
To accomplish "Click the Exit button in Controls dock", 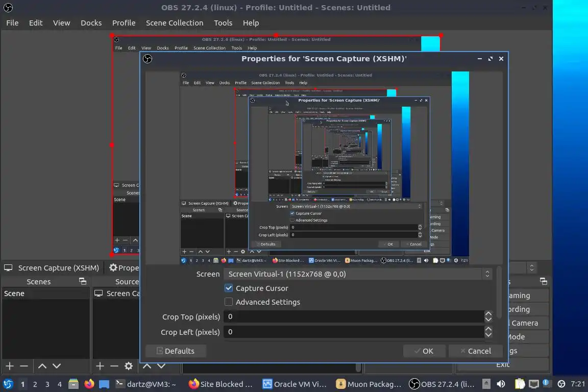I will pyautogui.click(x=502, y=365).
